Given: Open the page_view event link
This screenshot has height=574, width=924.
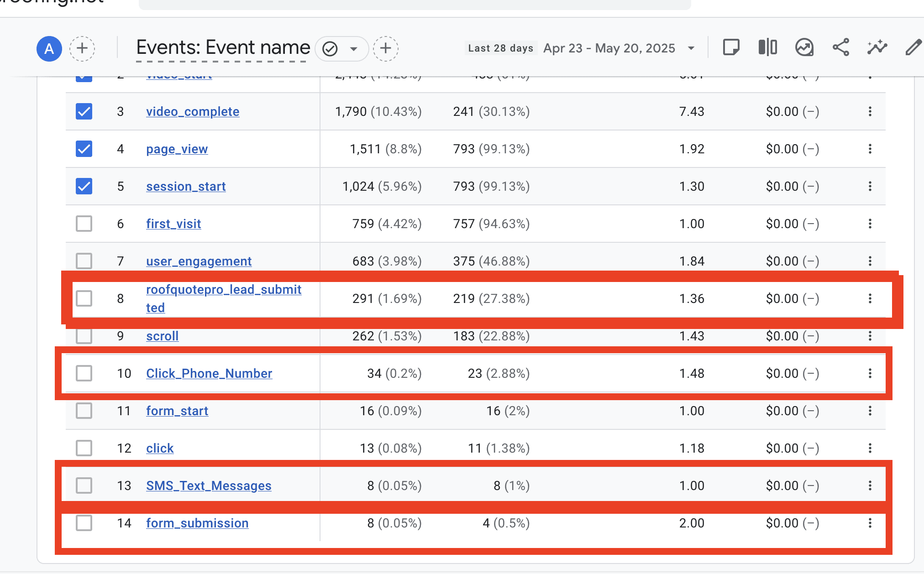Looking at the screenshot, I should point(177,149).
